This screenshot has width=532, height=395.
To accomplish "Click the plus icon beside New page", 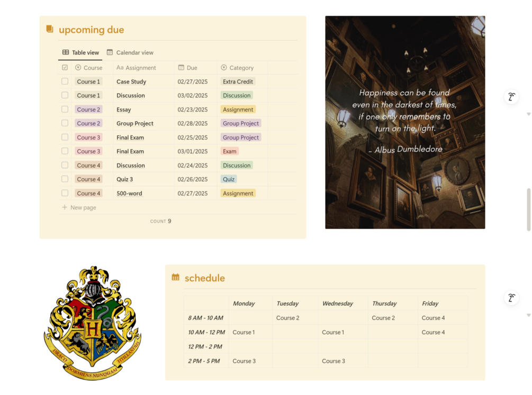I will pyautogui.click(x=65, y=207).
